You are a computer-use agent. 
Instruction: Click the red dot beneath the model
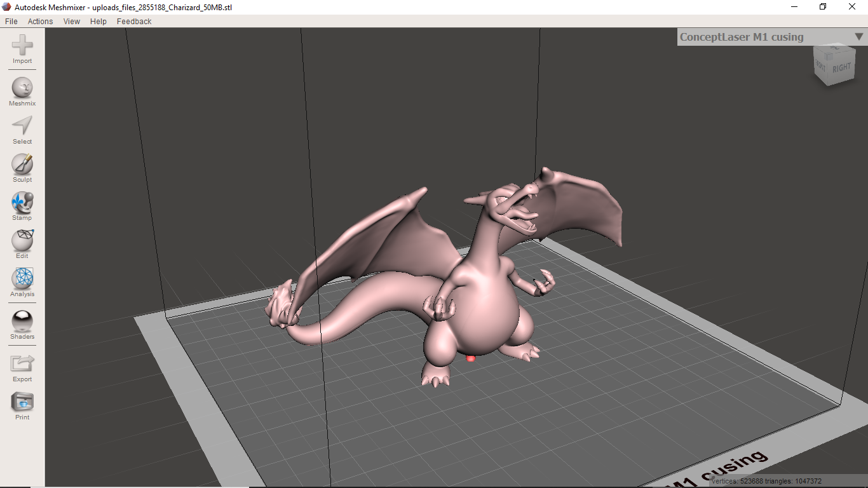[471, 359]
